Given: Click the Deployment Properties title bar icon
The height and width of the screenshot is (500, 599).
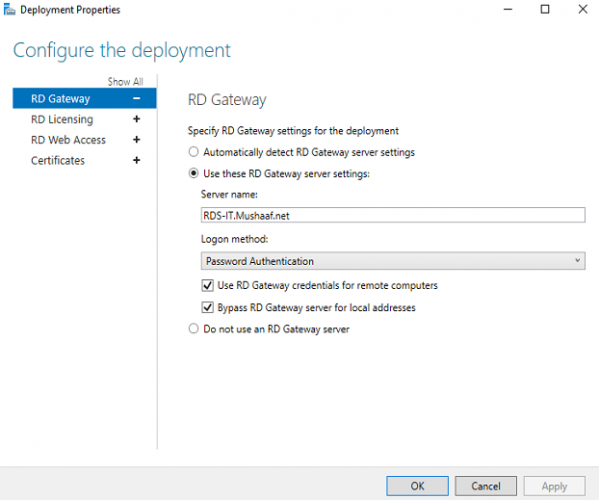Looking at the screenshot, I should click(x=9, y=10).
